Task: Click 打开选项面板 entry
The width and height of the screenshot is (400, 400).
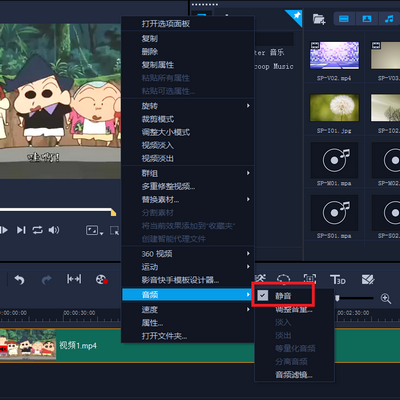Action: click(166, 24)
